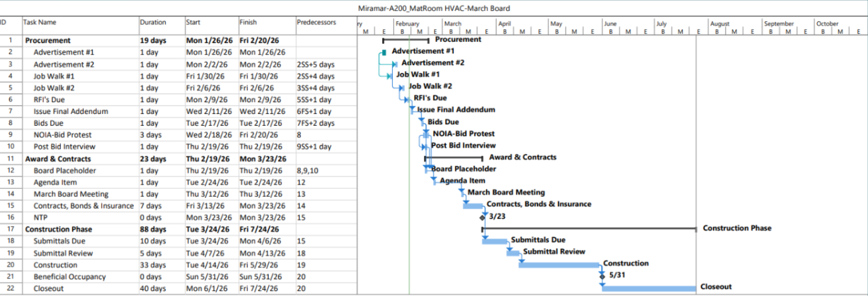Select the Award & Contracts summary task name
The height and width of the screenshot is (296, 868).
(x=58, y=159)
